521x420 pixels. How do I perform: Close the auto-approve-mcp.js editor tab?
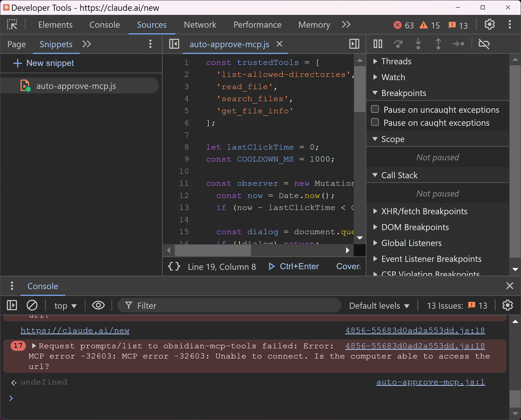point(279,44)
